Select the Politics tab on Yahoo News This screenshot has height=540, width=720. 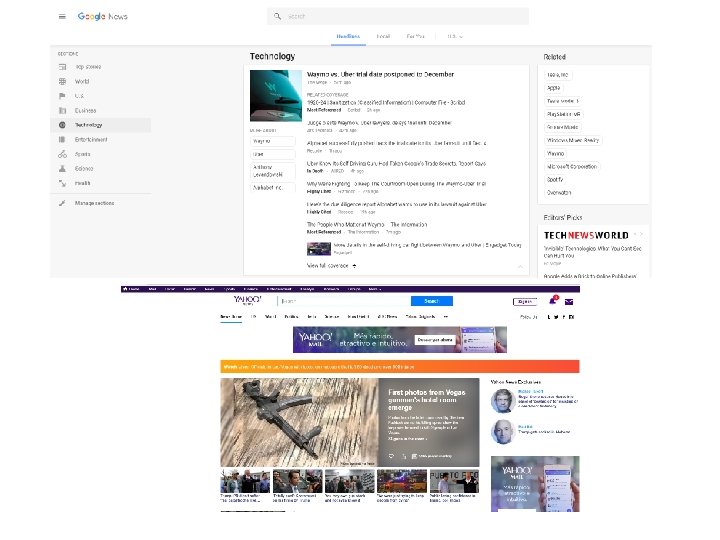[x=291, y=317]
